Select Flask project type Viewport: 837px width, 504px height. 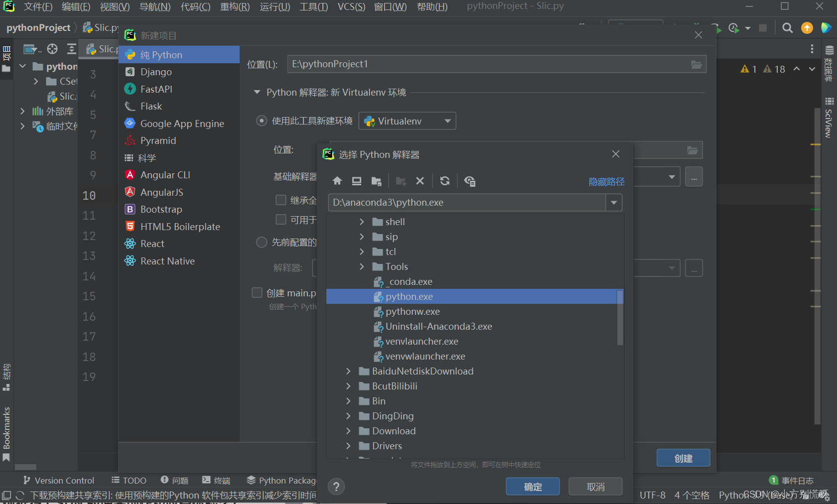click(179, 106)
